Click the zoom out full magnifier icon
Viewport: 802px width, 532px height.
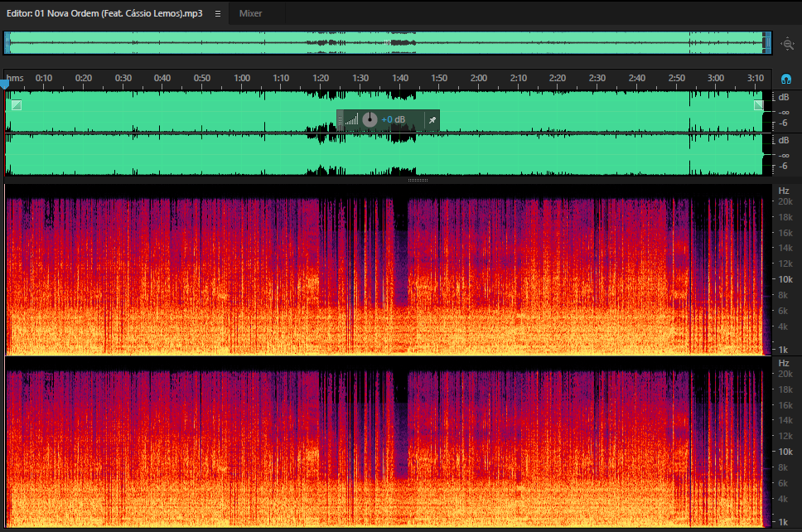point(788,44)
